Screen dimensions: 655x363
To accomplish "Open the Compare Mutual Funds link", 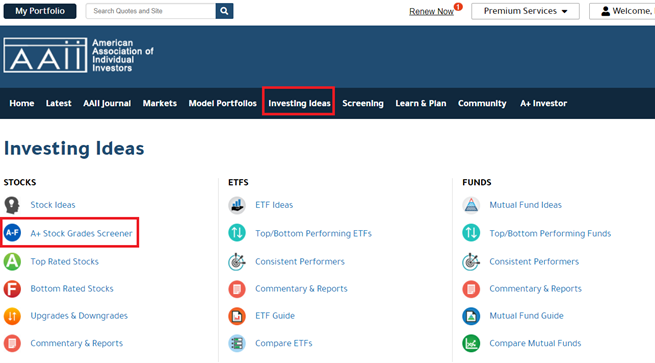I will [535, 343].
